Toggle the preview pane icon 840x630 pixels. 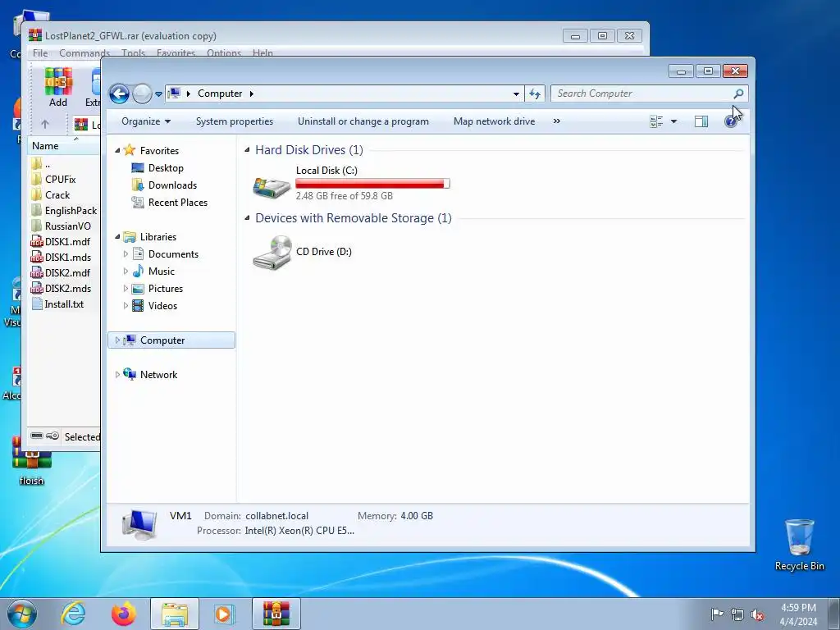tap(701, 121)
